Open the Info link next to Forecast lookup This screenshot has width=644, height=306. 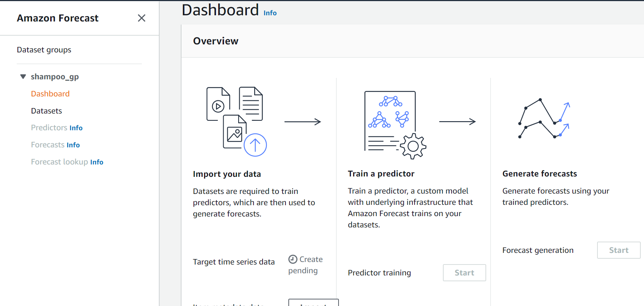97,162
